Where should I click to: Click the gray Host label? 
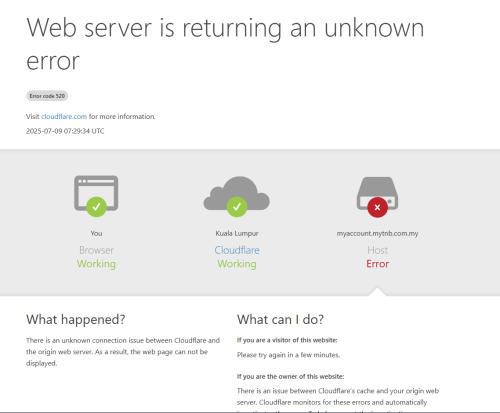[378, 250]
